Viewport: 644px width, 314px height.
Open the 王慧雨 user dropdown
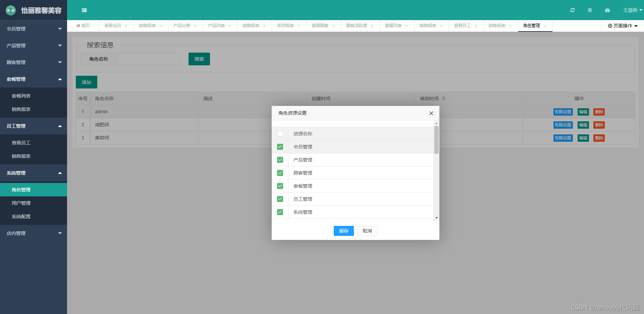coord(632,10)
